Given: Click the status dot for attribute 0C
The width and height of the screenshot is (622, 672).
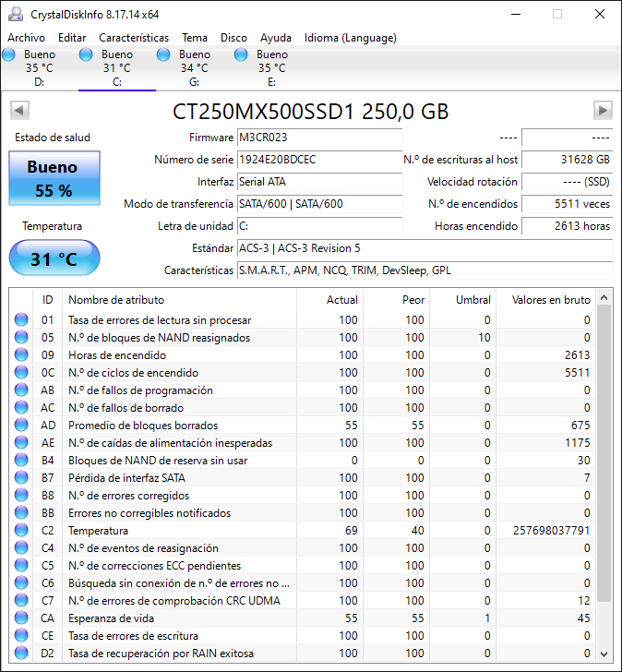Looking at the screenshot, I should point(21,372).
